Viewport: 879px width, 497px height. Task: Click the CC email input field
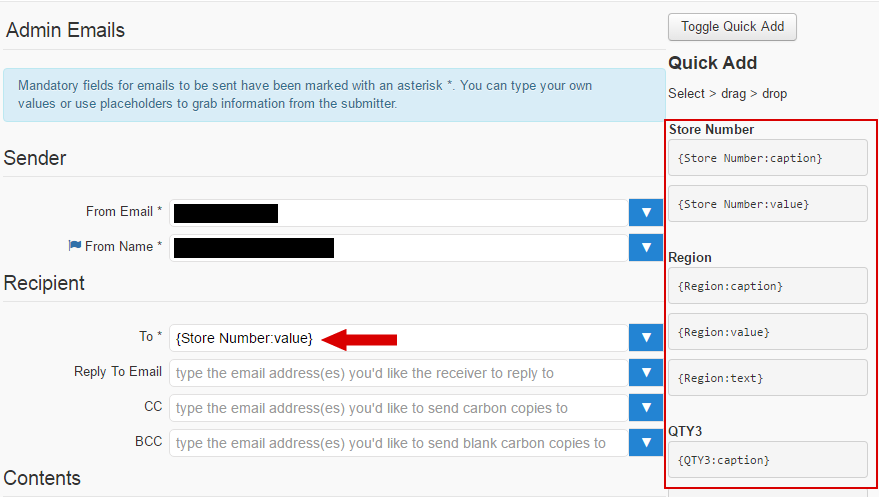pyautogui.click(x=399, y=408)
